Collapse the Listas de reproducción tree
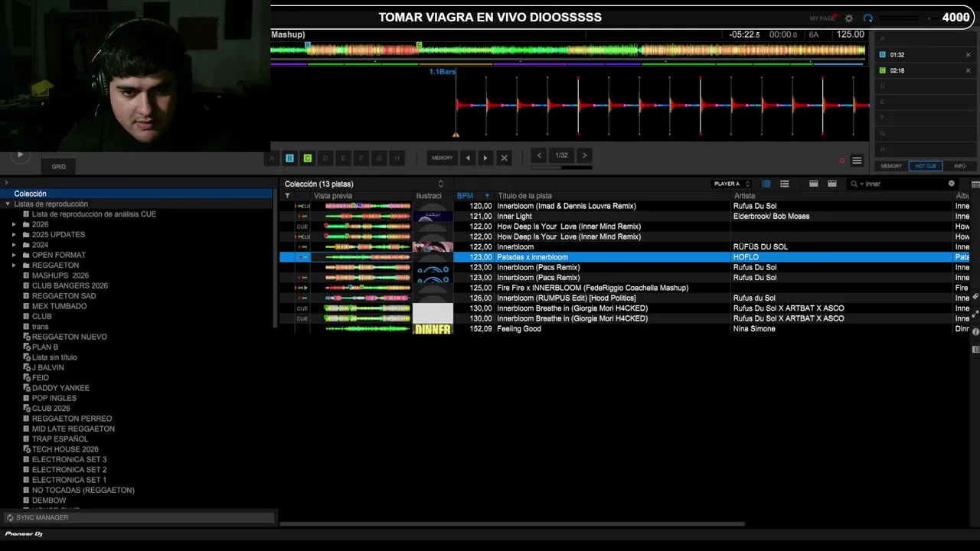Image resolution: width=980 pixels, height=551 pixels. 8,204
